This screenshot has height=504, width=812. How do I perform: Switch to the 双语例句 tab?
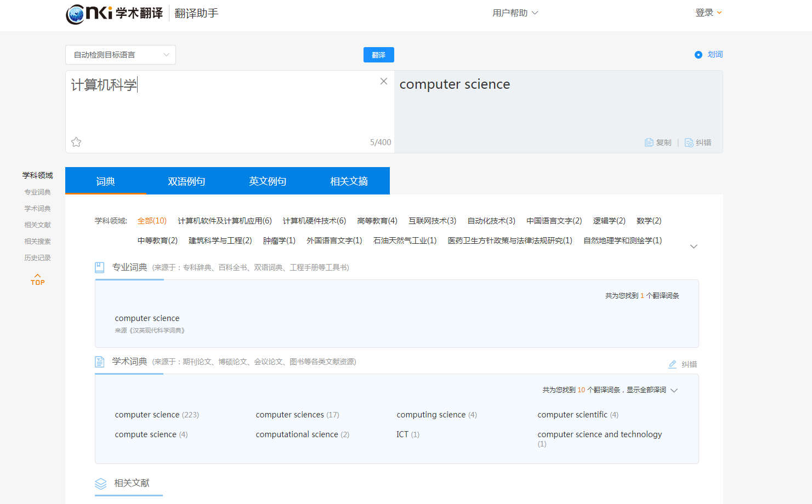[x=186, y=181]
